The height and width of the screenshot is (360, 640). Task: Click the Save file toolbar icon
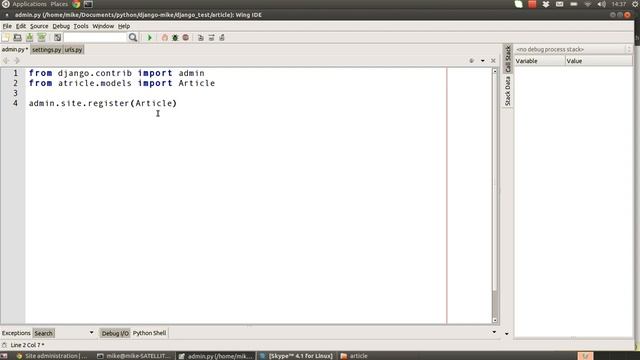(x=29, y=38)
